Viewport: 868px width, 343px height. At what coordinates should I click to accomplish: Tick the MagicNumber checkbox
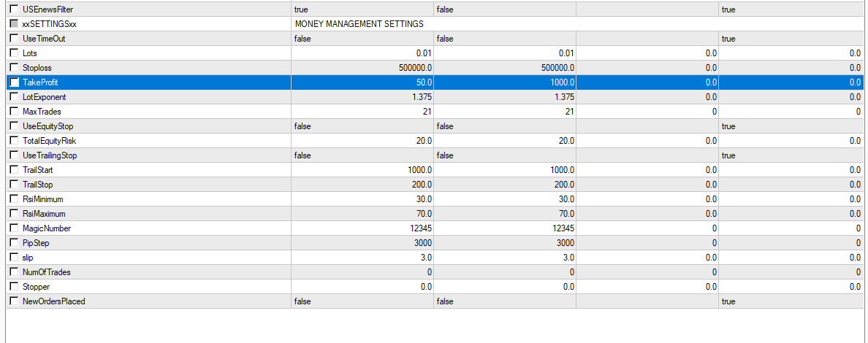pos(15,228)
